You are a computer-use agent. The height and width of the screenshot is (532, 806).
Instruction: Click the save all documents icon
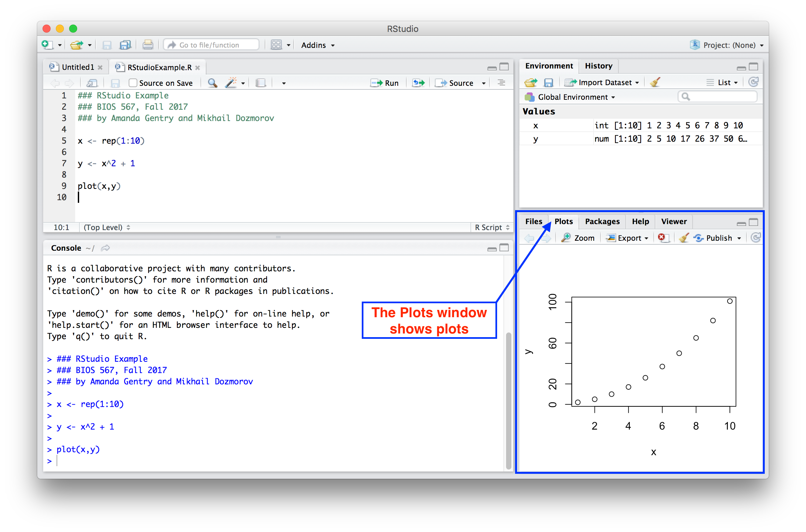125,45
